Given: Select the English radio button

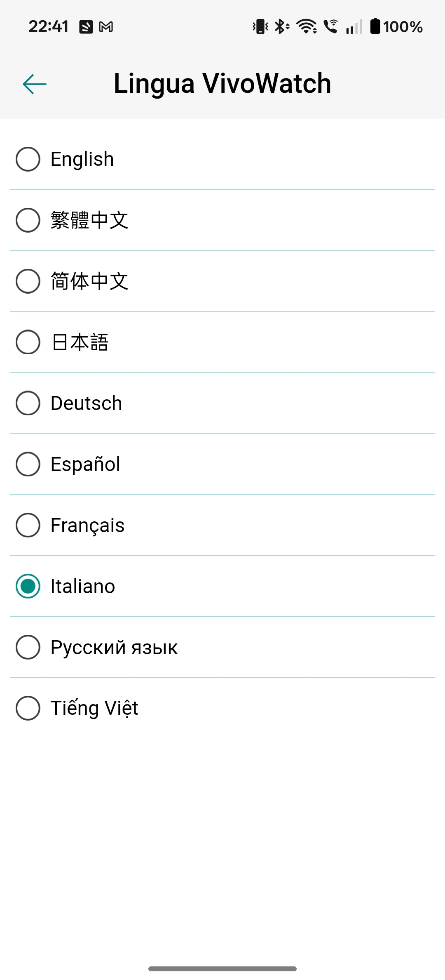Looking at the screenshot, I should click(x=28, y=159).
